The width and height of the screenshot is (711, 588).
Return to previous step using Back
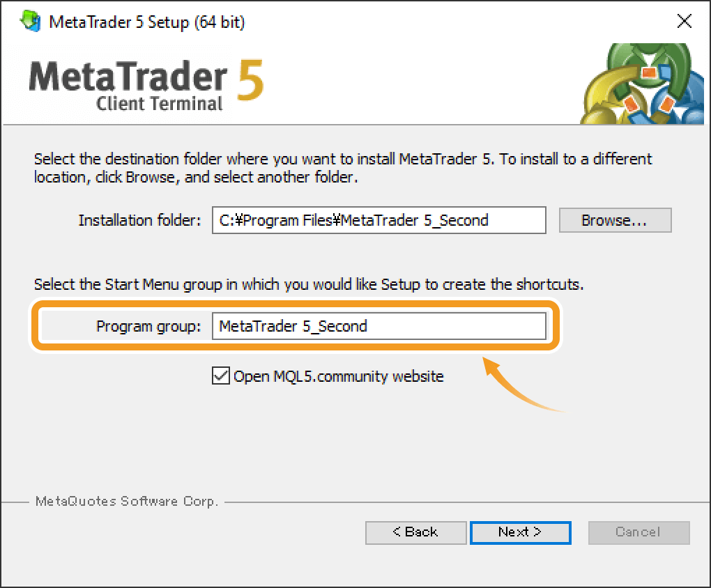click(x=415, y=532)
